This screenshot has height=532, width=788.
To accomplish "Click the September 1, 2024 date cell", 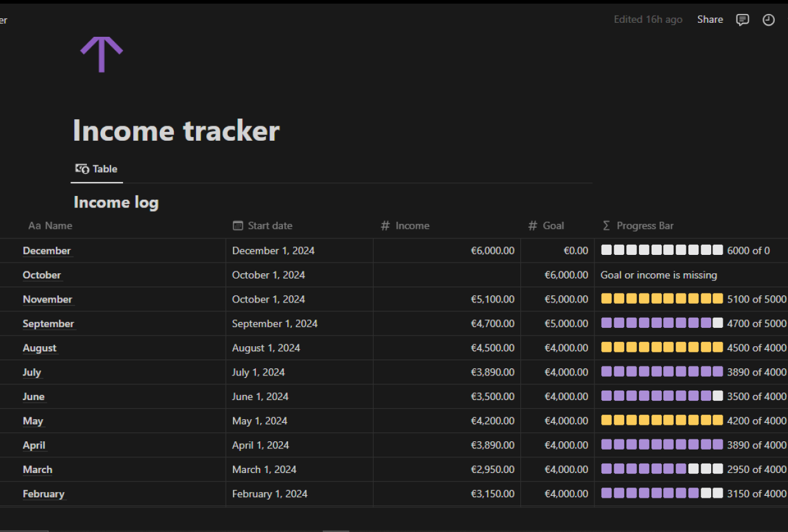I will (x=299, y=323).
